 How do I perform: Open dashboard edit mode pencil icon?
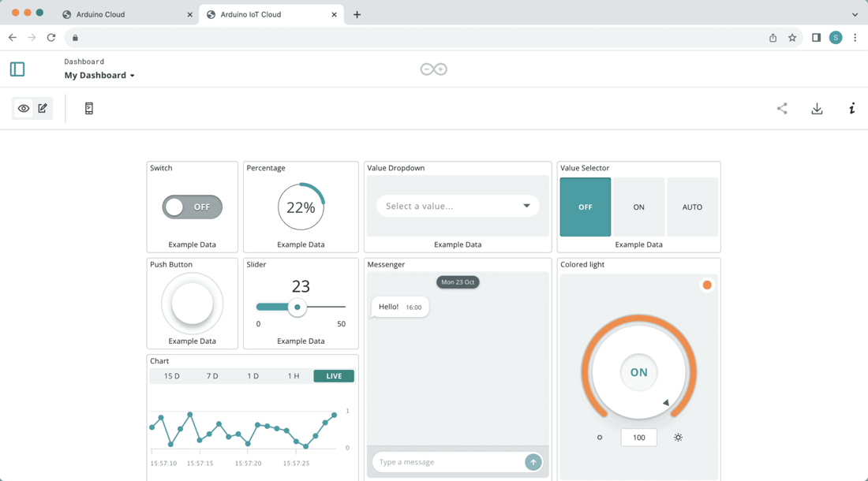[43, 108]
